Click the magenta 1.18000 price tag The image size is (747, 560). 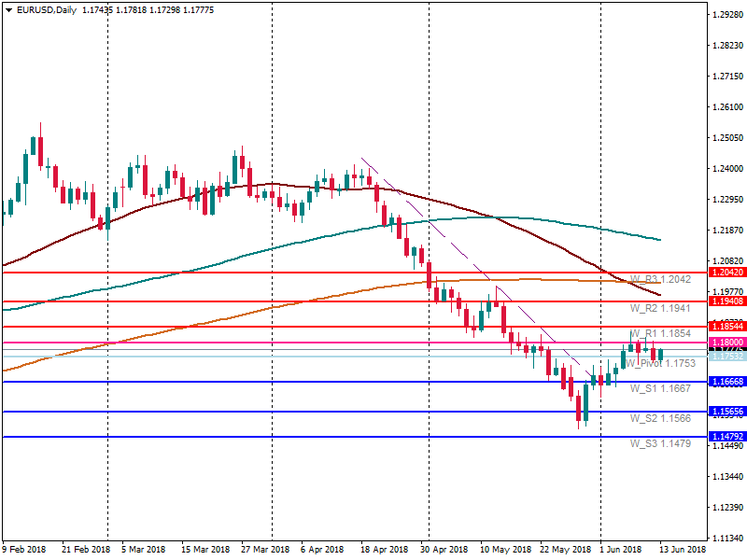(726, 343)
